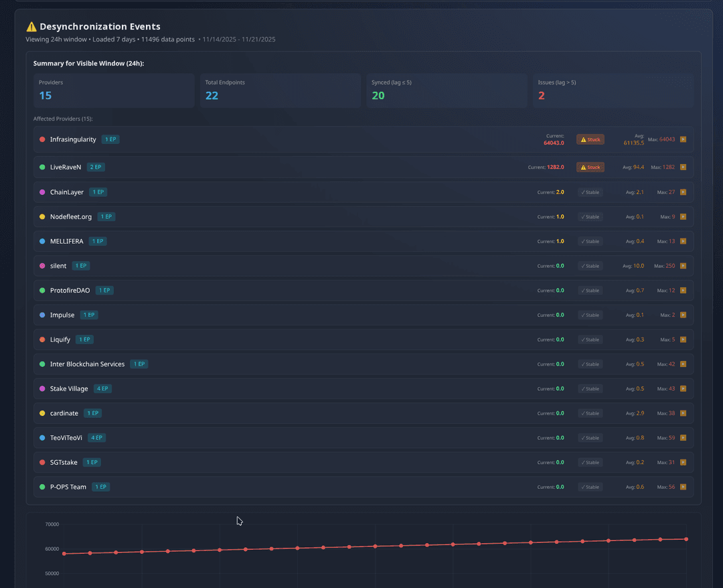Toggle the Stable badge for Impulse

coord(589,315)
